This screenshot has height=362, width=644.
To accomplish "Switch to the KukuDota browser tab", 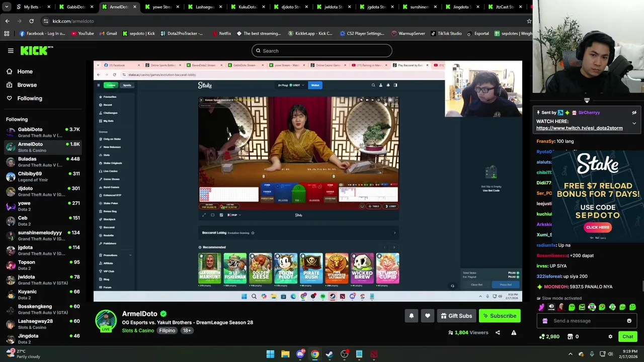I will (248, 7).
